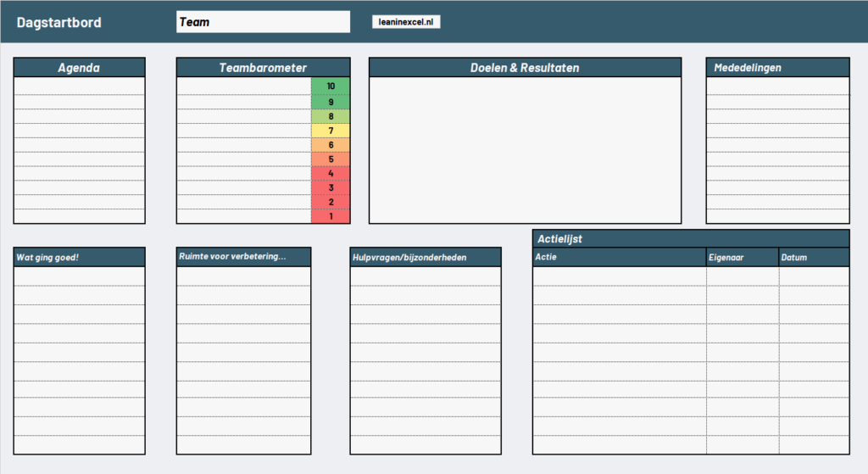
Task: Open the leaninexcel.nl link
Action: pyautogui.click(x=406, y=22)
